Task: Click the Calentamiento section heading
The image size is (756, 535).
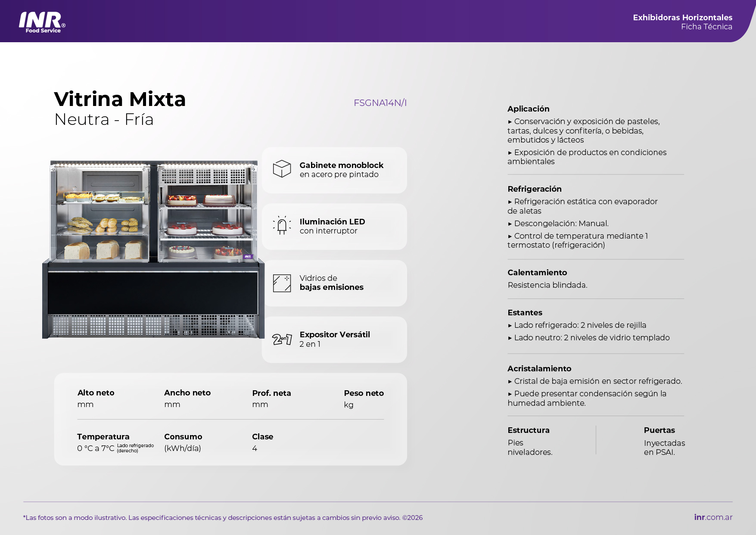Action: (537, 273)
